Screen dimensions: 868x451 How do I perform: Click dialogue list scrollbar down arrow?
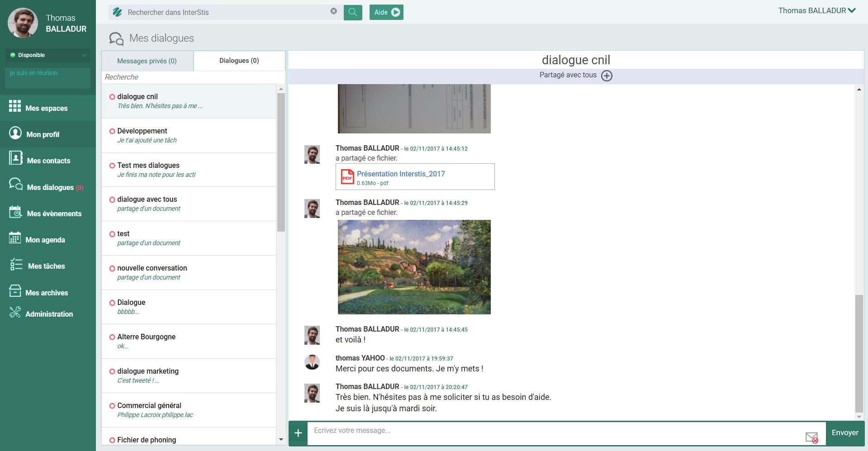tap(281, 440)
